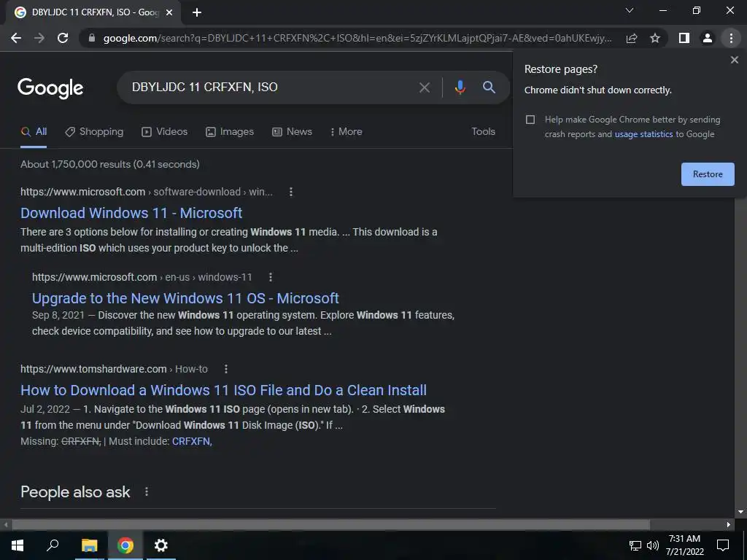Open options for tomshardware.com result
747x560 pixels.
pos(226,369)
